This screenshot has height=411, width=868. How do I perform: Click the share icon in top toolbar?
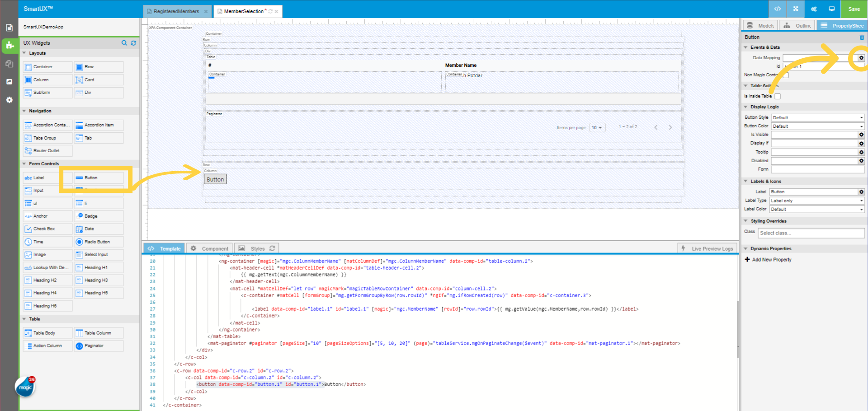814,9
